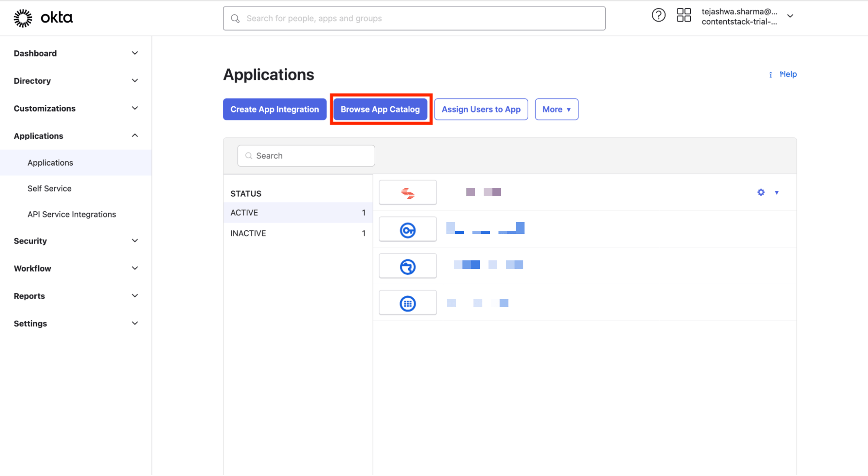Filter by INACTIVE status

[298, 233]
